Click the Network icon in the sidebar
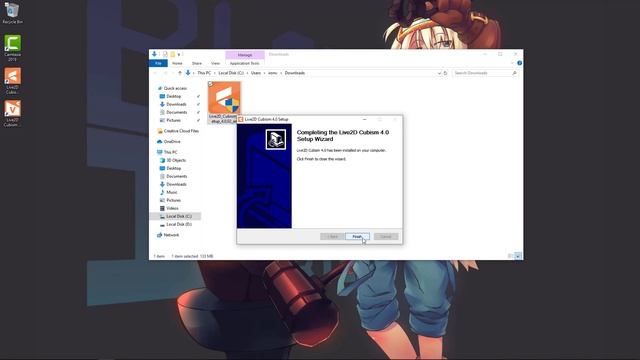Image resolution: width=640 pixels, height=360 pixels. point(160,235)
